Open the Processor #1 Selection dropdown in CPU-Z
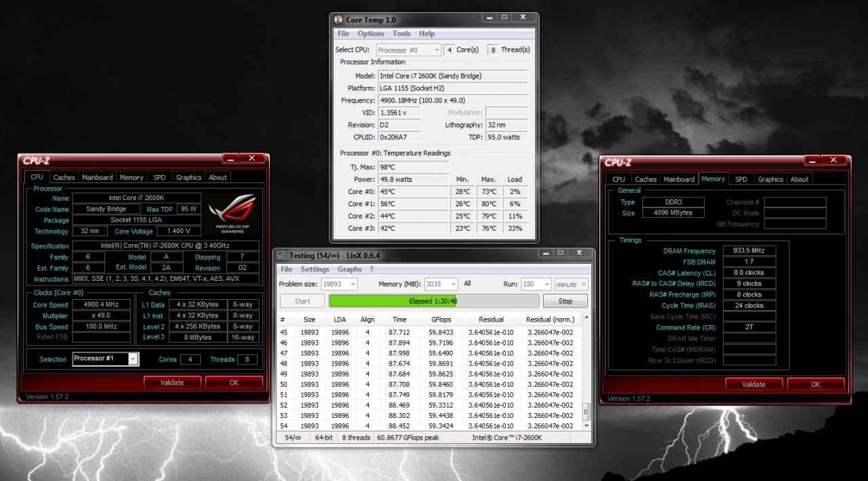The image size is (868, 481). (105, 359)
